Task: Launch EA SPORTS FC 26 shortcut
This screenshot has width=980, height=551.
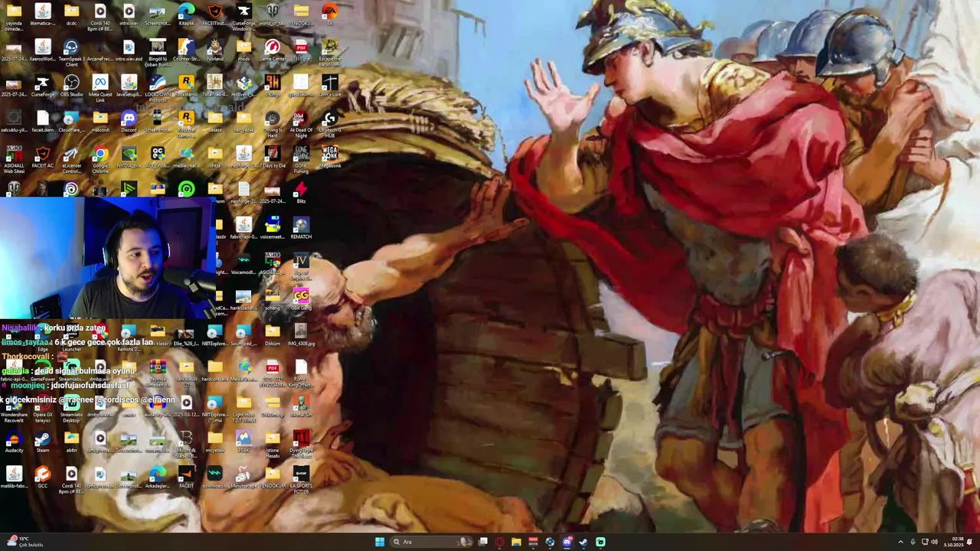Action: pyautogui.click(x=301, y=481)
